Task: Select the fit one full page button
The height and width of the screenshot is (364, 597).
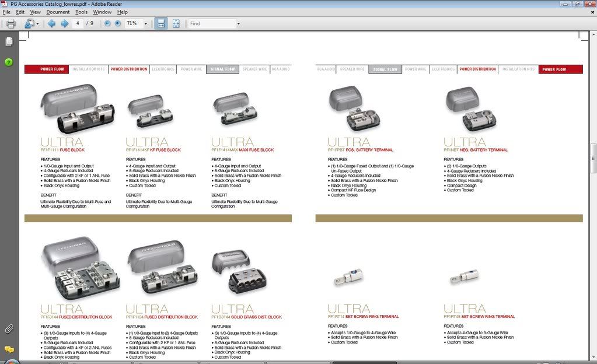Action: (x=176, y=23)
